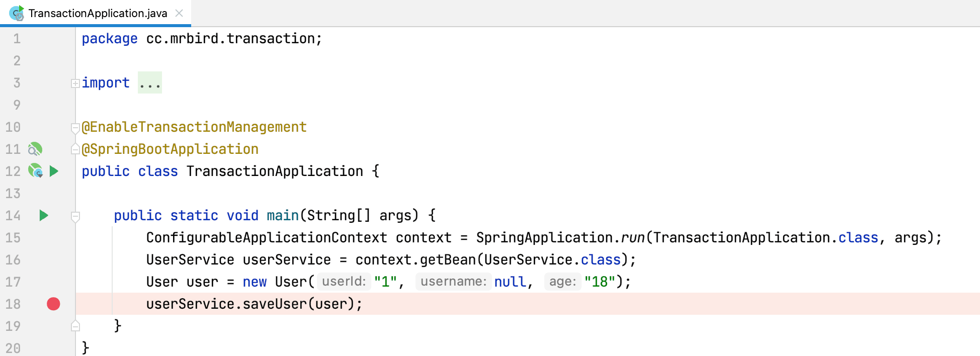Click the run arrow beside main method
Image resolution: width=980 pixels, height=356 pixels.
(x=44, y=216)
